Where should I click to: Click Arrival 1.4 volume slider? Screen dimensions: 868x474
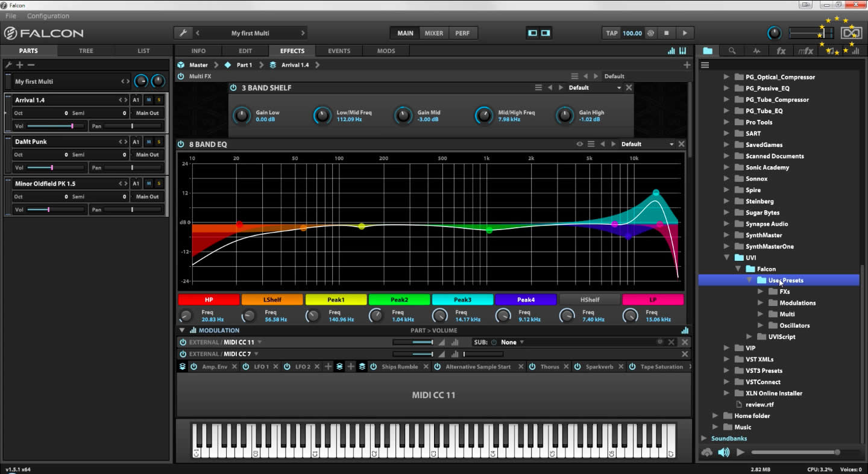[55, 126]
